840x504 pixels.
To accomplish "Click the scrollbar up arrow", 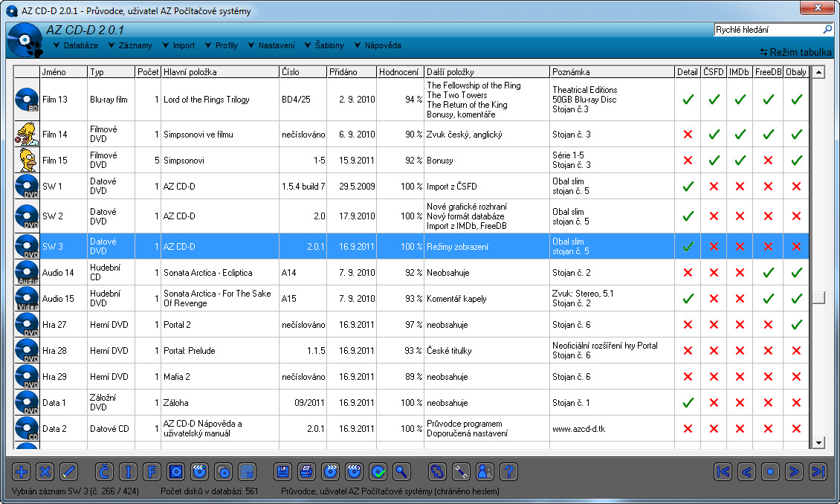I will 818,72.
